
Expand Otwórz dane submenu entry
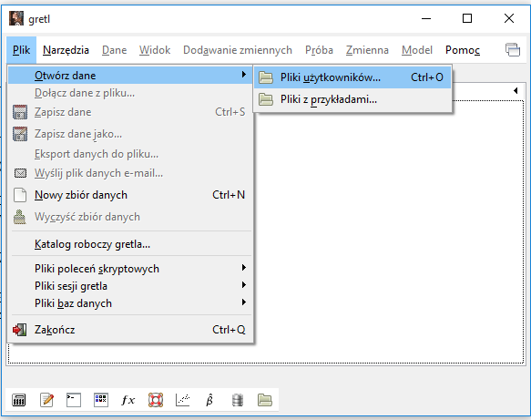tap(130, 76)
